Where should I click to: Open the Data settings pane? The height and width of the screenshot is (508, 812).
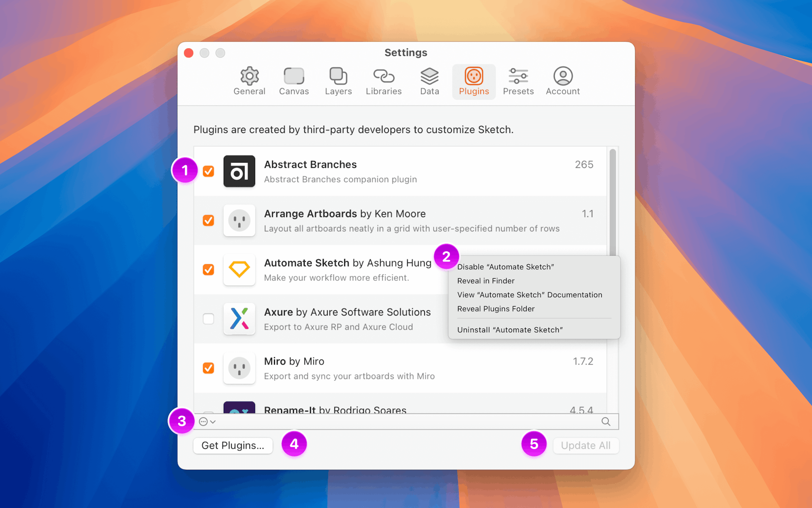pyautogui.click(x=429, y=80)
